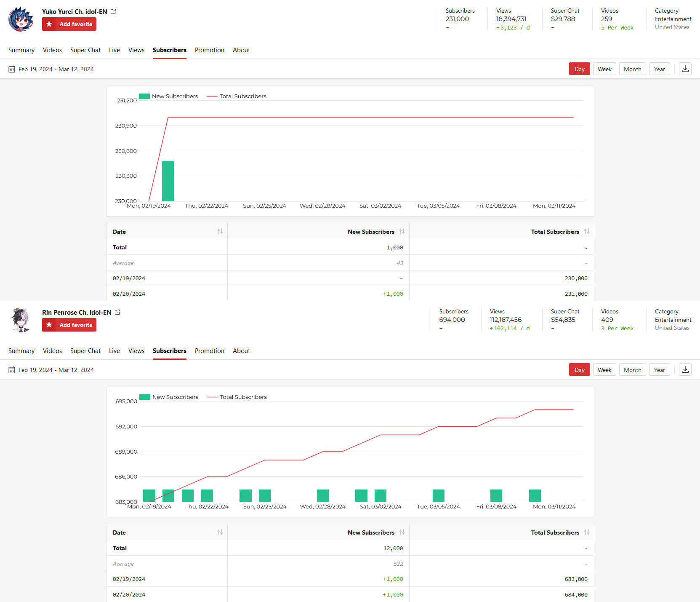Download Rin Penrose subscriber data

click(685, 370)
